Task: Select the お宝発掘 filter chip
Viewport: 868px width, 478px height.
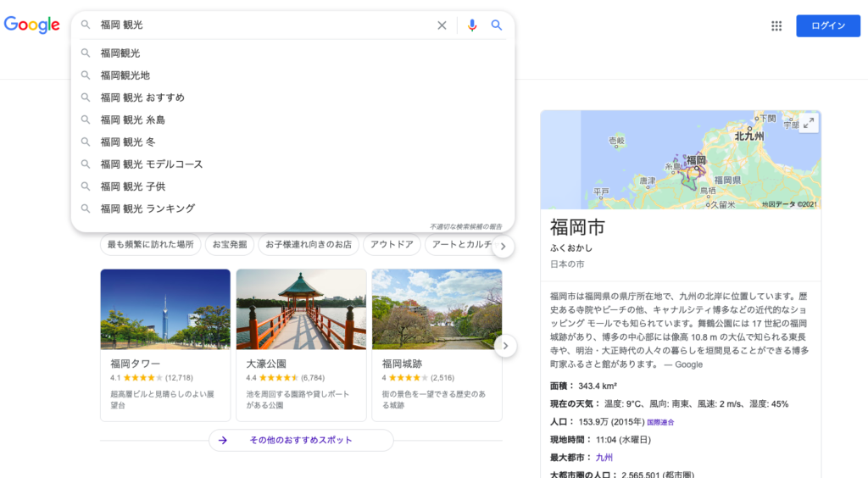Action: [230, 245]
